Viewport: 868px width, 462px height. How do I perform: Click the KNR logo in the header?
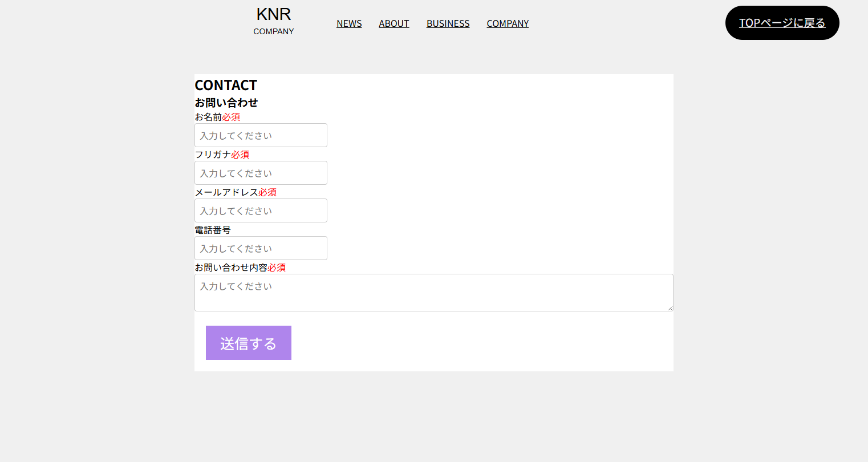pos(274,14)
